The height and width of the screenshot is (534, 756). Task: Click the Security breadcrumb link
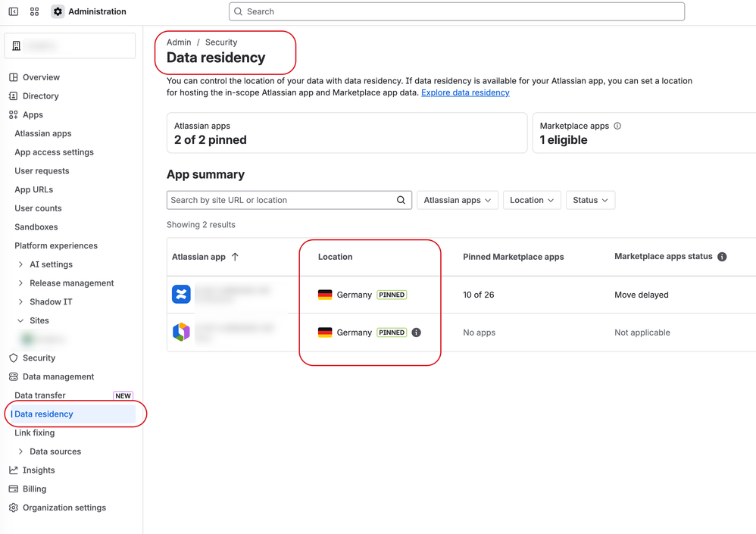221,42
